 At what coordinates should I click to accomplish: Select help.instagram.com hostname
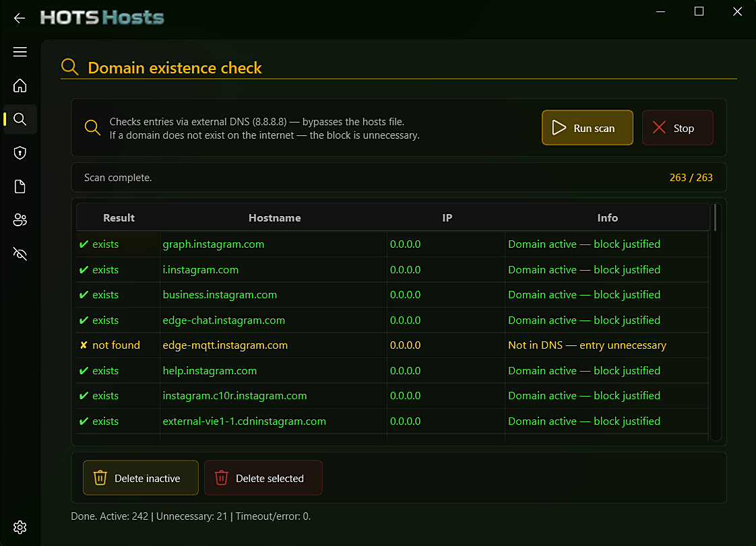tap(210, 371)
